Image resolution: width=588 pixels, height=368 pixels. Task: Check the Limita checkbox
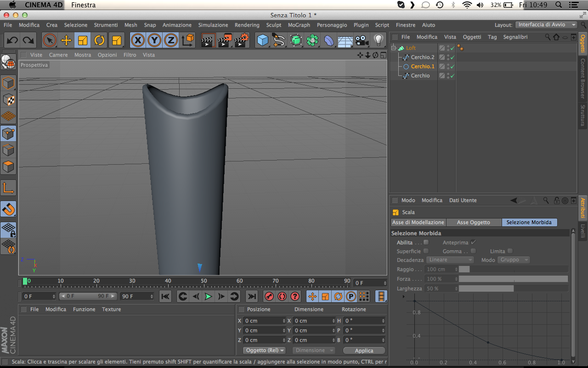point(510,251)
